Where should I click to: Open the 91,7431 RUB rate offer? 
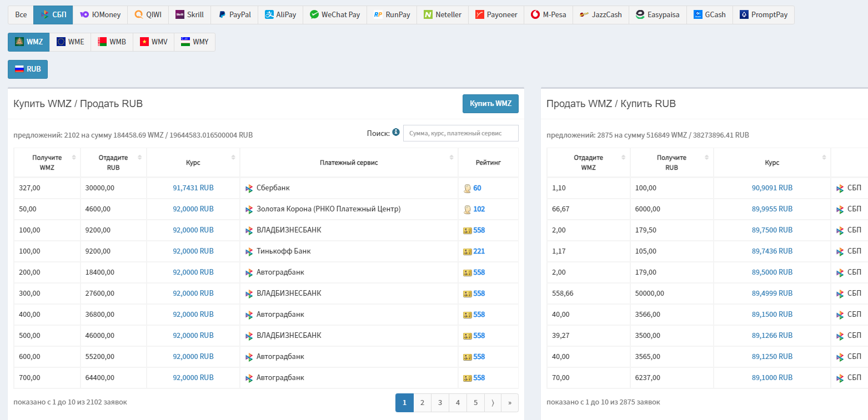point(193,188)
